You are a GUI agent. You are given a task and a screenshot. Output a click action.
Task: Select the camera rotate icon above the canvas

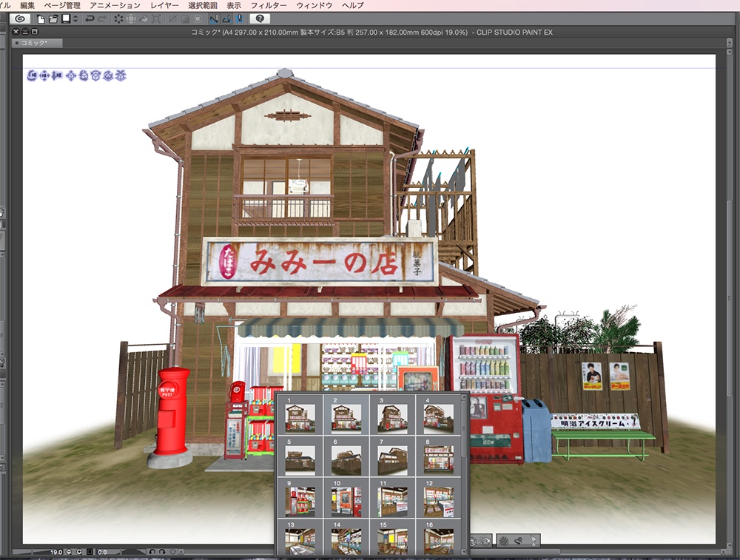(32, 75)
